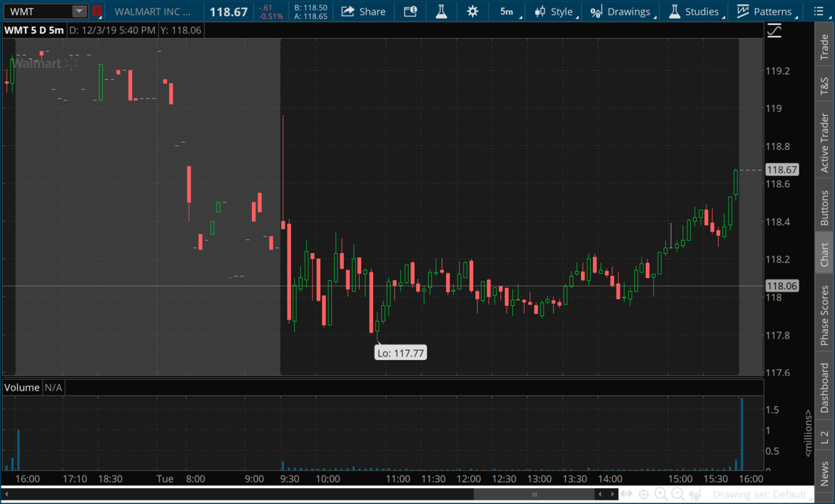Screen dimensions: 835x504
Task: Open the flask research icon in toolbar
Action: 441,11
